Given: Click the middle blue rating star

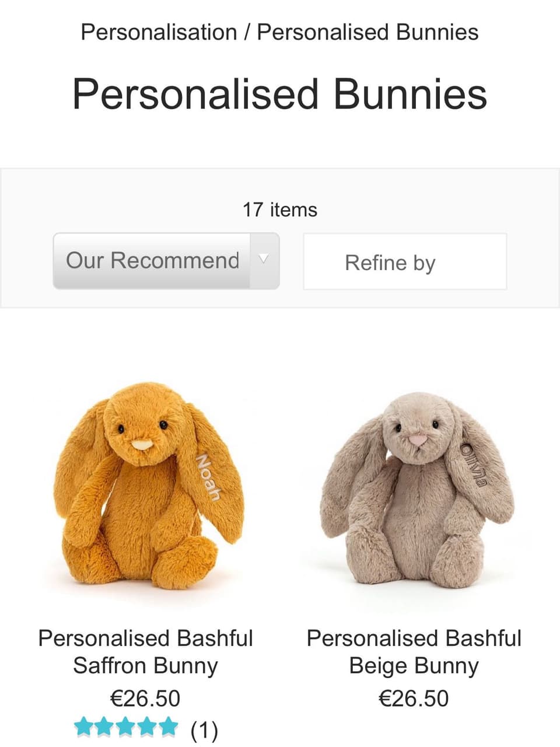Looking at the screenshot, I should [125, 727].
